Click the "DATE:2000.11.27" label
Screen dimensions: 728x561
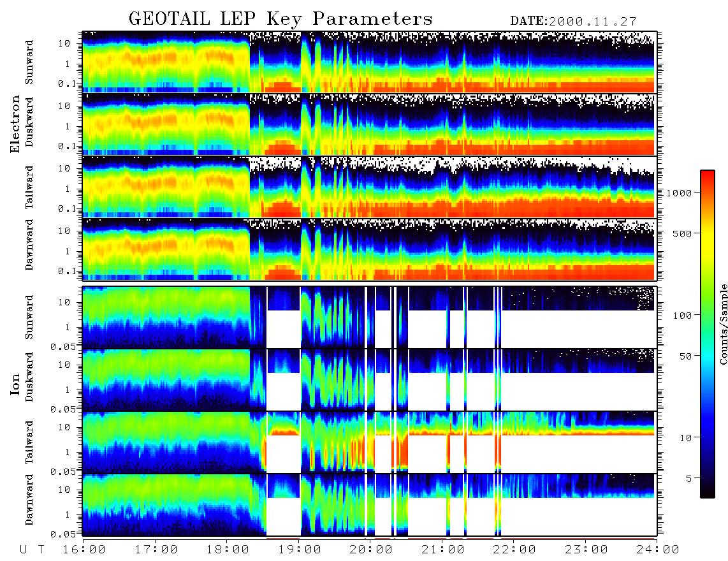point(573,22)
